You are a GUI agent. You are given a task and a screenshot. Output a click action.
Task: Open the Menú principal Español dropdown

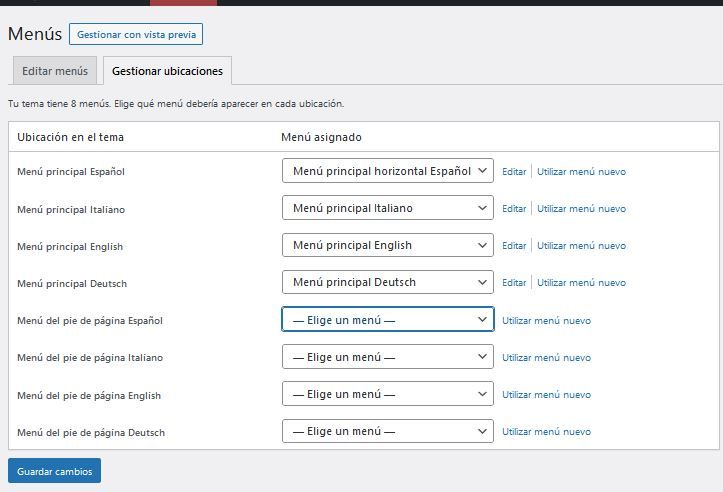388,171
